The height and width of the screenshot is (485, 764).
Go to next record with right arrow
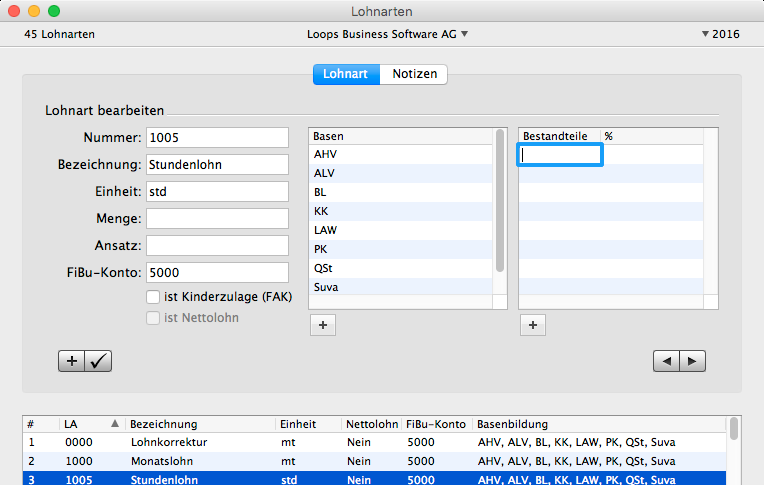pos(692,361)
